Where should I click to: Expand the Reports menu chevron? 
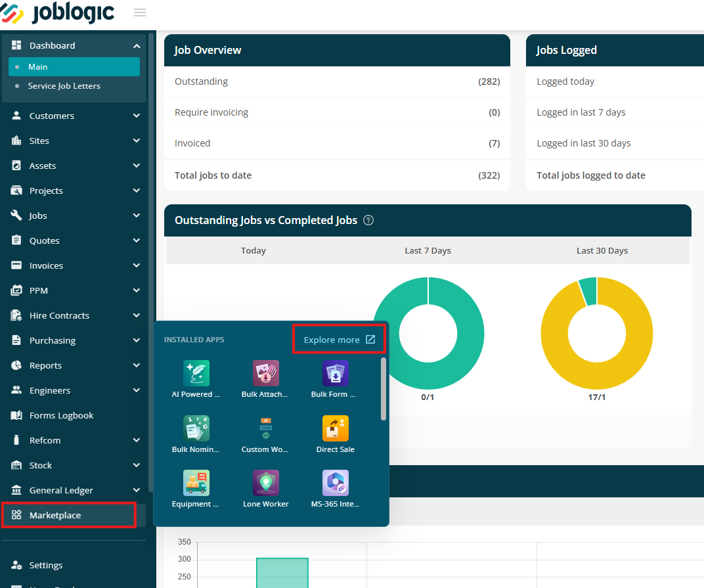[x=137, y=365]
